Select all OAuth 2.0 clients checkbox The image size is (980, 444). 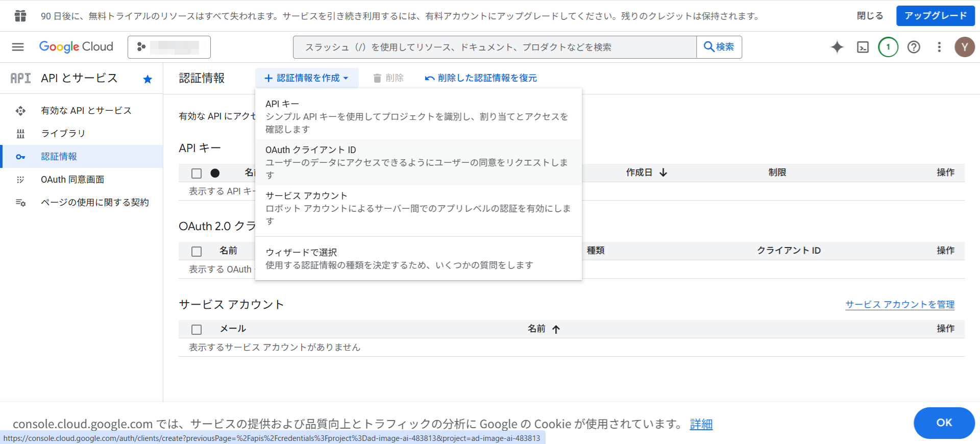point(197,252)
